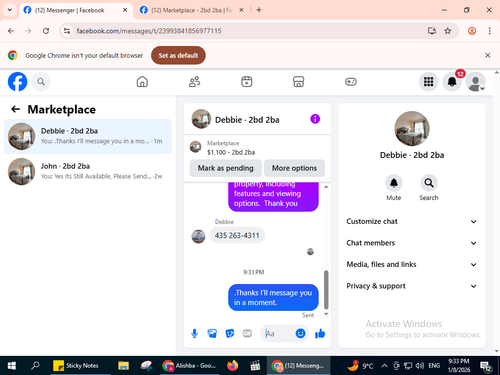The height and width of the screenshot is (375, 500).
Task: Click Set as default button
Action: [178, 55]
